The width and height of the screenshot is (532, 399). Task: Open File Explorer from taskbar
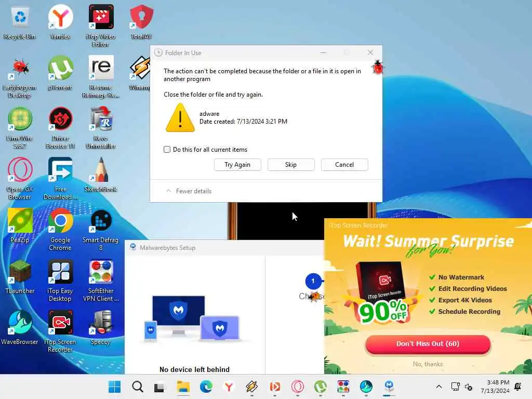pyautogui.click(x=183, y=387)
